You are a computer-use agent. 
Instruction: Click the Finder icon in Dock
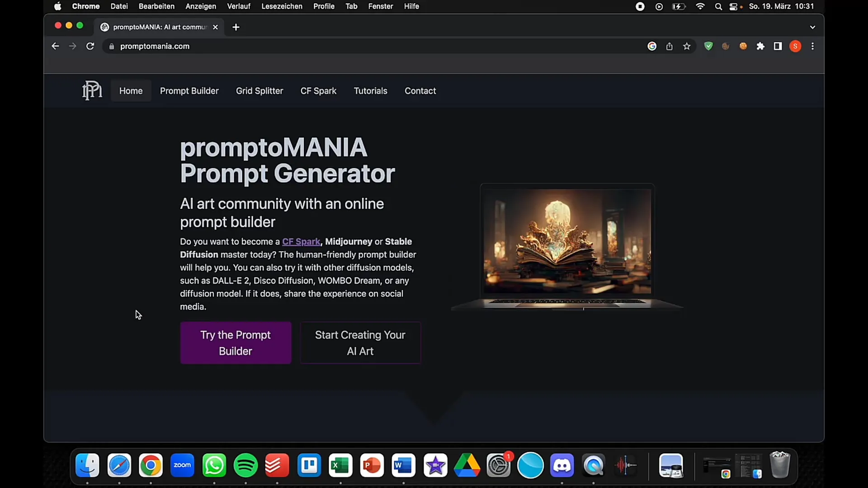coord(87,465)
